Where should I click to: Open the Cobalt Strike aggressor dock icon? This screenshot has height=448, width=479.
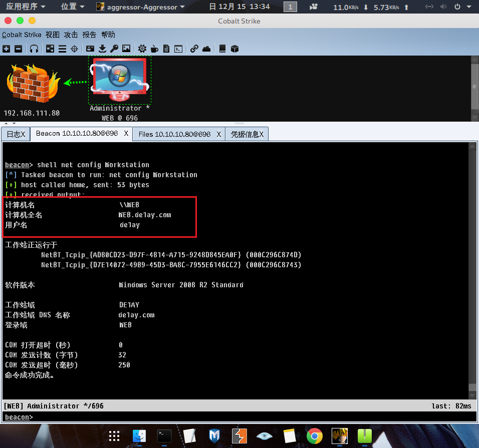339,436
